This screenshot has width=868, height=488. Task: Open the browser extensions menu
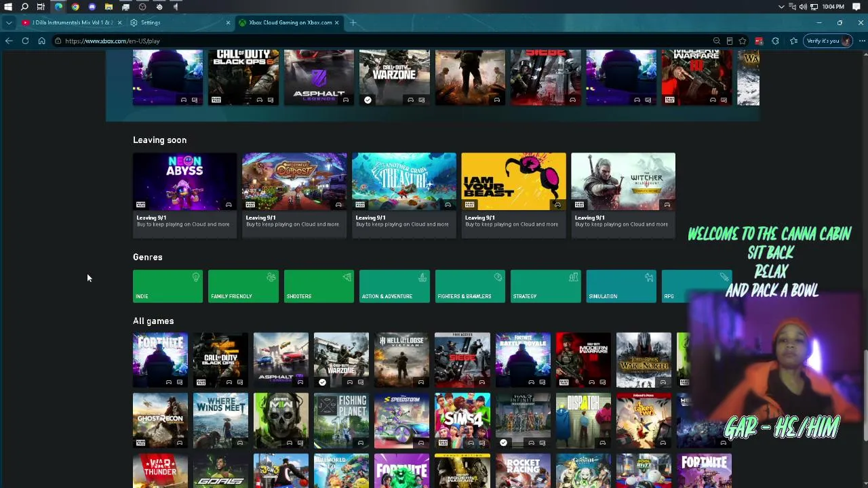775,41
